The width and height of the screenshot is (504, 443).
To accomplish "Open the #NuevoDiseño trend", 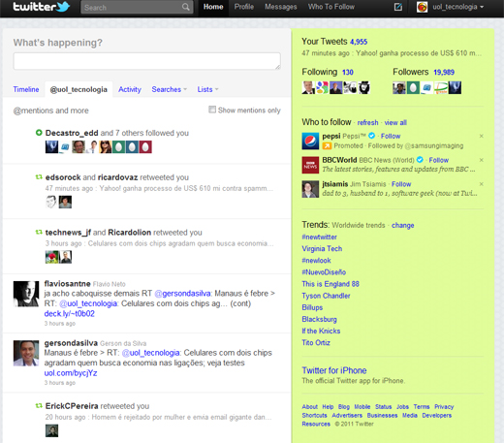I will (324, 272).
